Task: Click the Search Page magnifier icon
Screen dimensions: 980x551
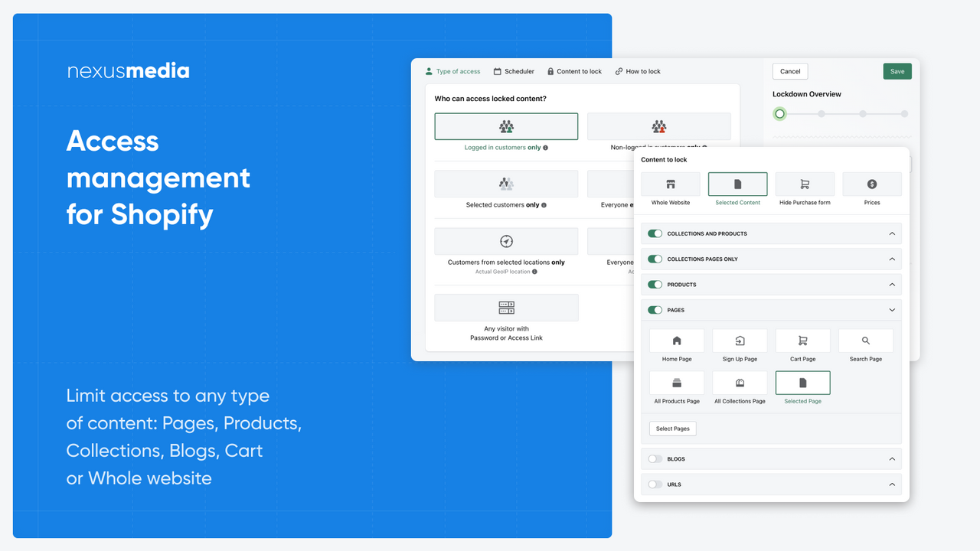Action: coord(865,340)
